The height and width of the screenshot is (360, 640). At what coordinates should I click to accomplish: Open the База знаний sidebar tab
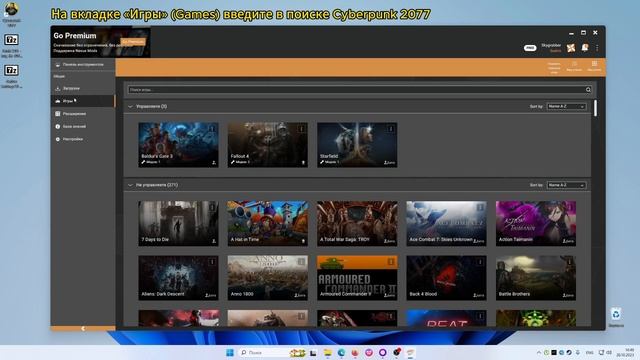[x=83, y=127]
